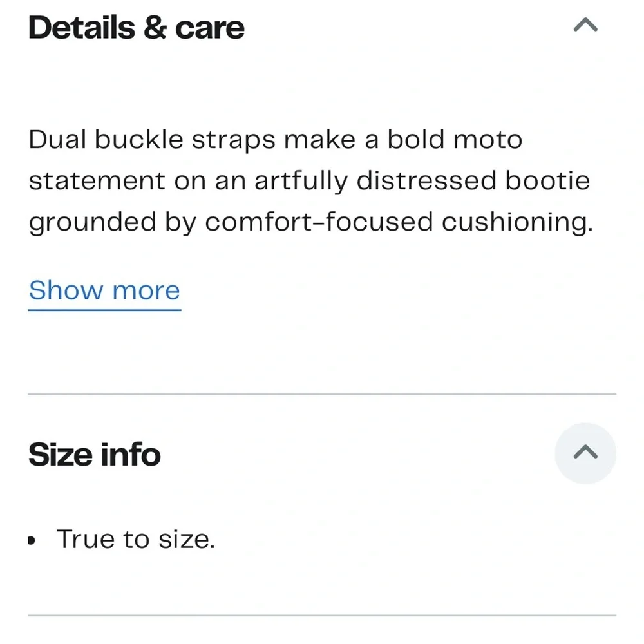Collapse the Size info section chevron

click(585, 453)
